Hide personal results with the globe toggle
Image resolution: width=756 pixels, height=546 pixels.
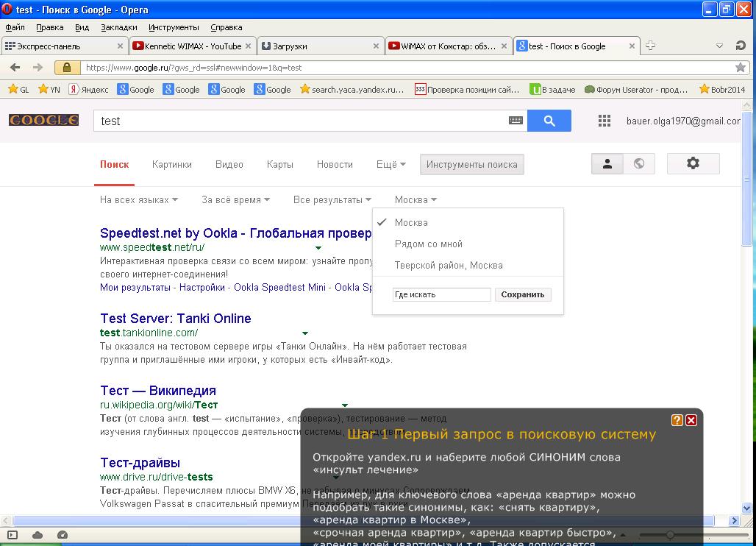coord(639,163)
